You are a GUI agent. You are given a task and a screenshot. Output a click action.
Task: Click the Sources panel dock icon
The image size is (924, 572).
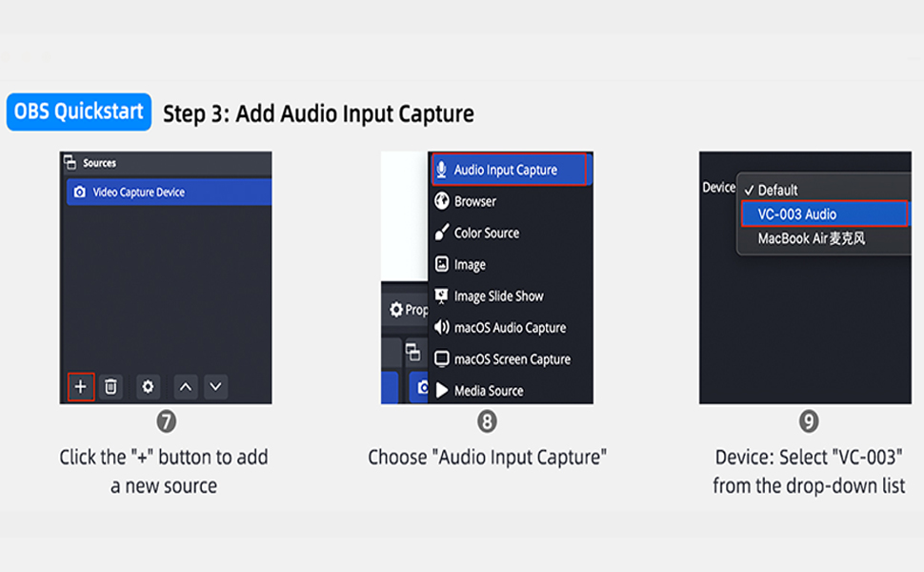click(70, 162)
